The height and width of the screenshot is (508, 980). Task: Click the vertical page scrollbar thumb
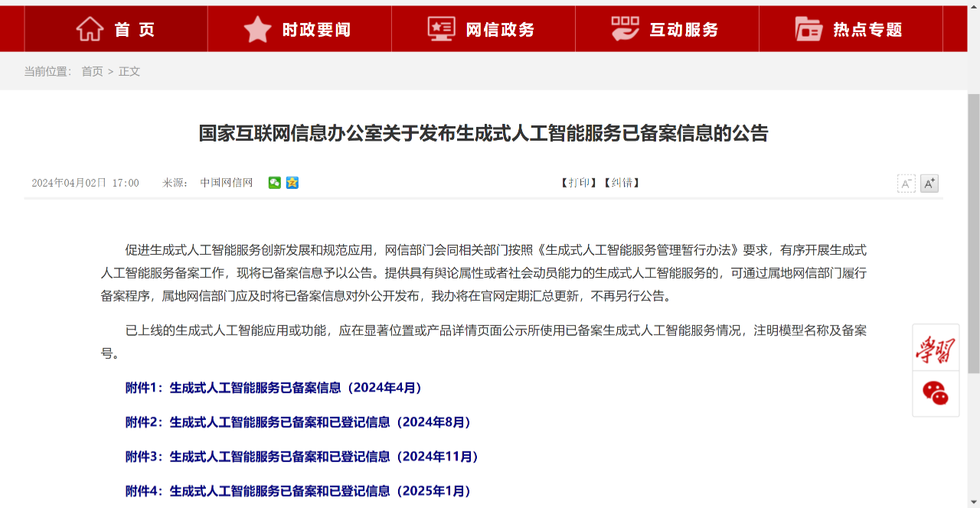pyautogui.click(x=973, y=230)
